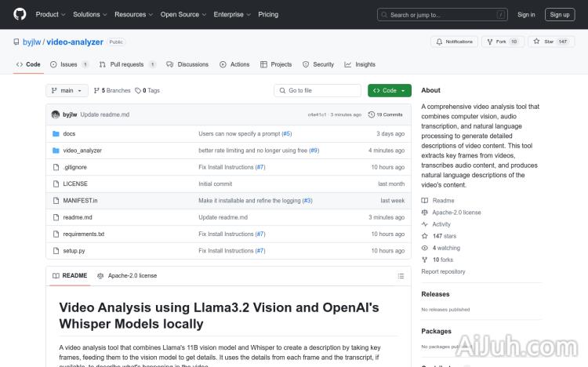Screen dimensions: 588x367
Task: Click the Go to file search field
Action: [318, 90]
